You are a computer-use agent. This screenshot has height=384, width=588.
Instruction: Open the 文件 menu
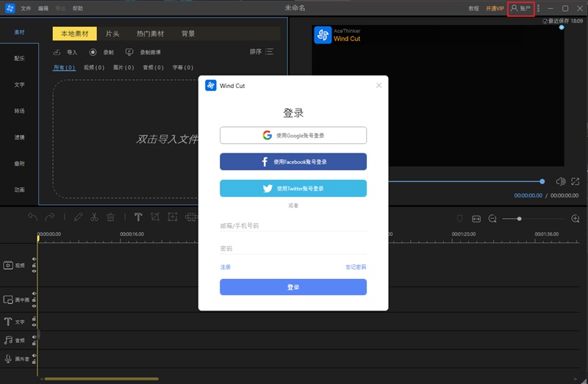click(26, 8)
